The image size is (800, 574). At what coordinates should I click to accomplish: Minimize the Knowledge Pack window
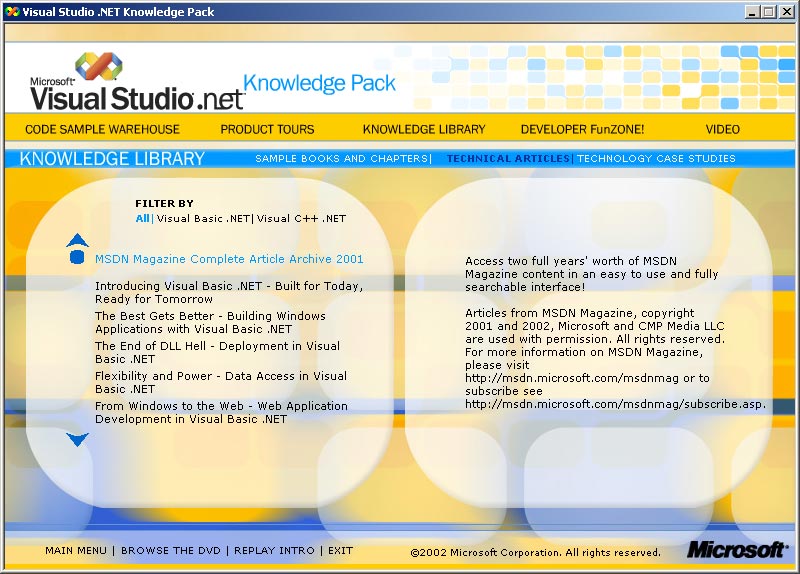pyautogui.click(x=752, y=12)
